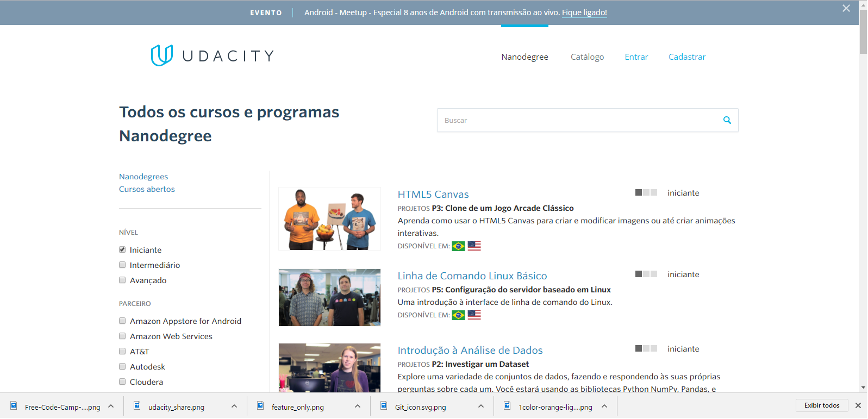Click level indicator bars for Introdução à Análise de Dados
The height and width of the screenshot is (419, 868).
click(x=646, y=348)
